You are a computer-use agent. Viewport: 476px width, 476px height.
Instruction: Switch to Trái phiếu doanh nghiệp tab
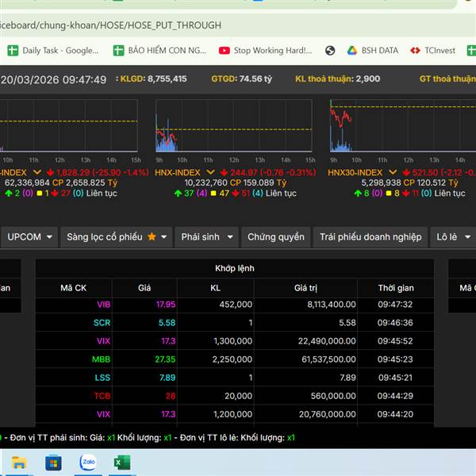pos(370,236)
